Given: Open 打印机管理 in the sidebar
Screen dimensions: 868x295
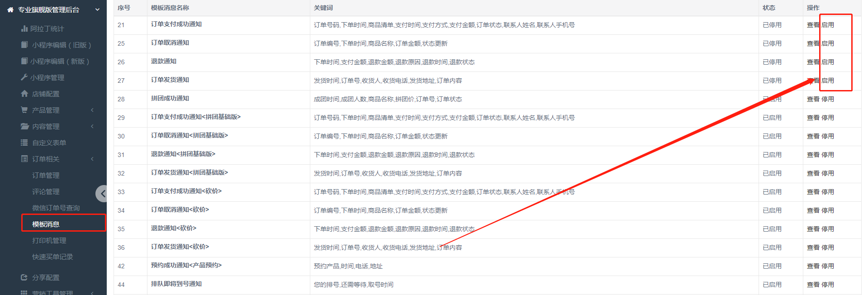Looking at the screenshot, I should tap(49, 240).
